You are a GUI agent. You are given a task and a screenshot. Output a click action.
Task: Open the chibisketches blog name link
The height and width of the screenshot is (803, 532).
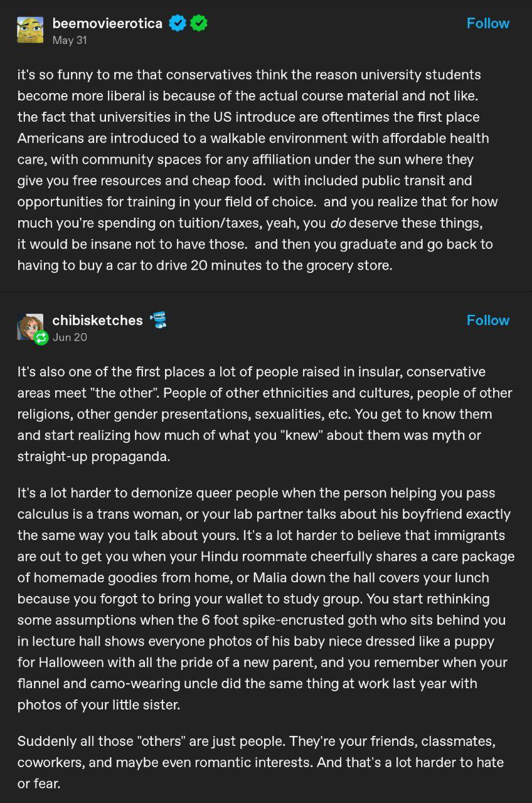click(x=97, y=320)
